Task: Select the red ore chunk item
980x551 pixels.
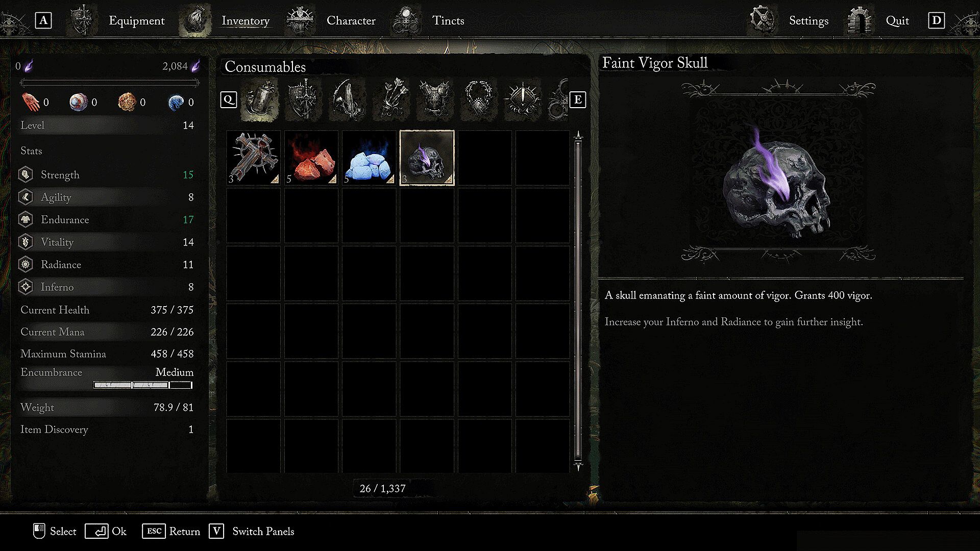Action: tap(311, 158)
